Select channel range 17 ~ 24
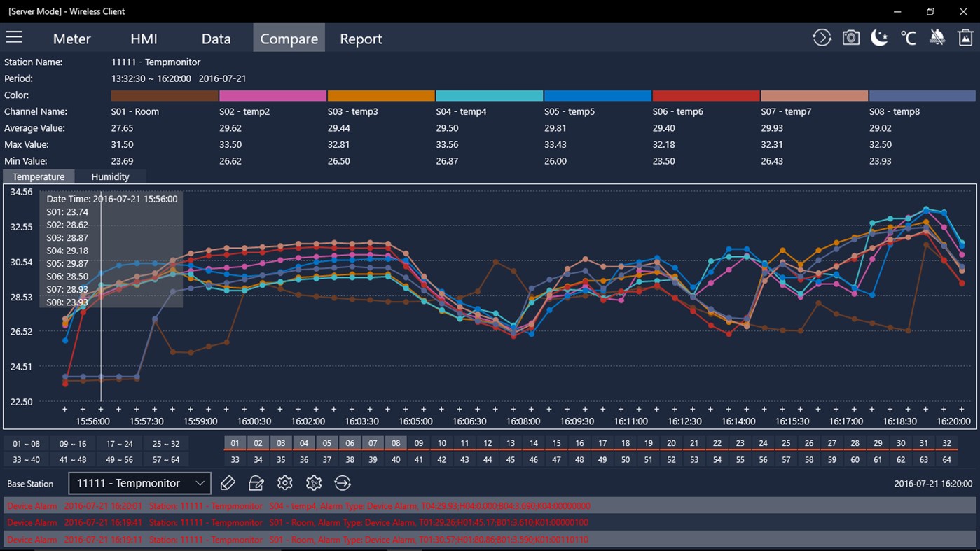This screenshot has width=980, height=551. coord(120,443)
